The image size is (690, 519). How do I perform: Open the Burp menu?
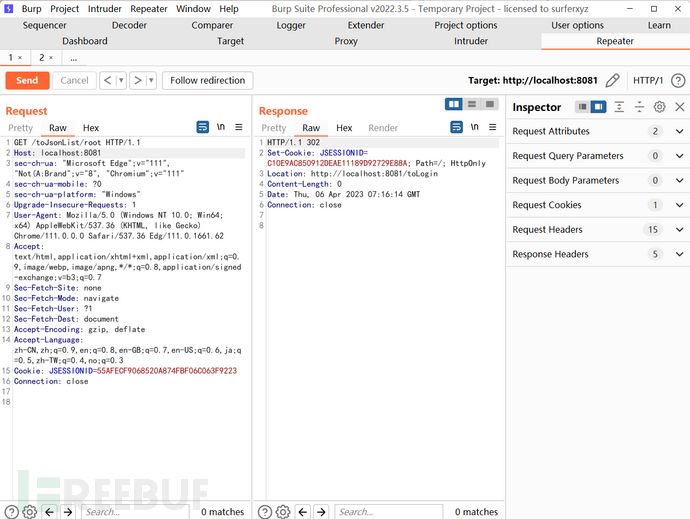[x=31, y=9]
